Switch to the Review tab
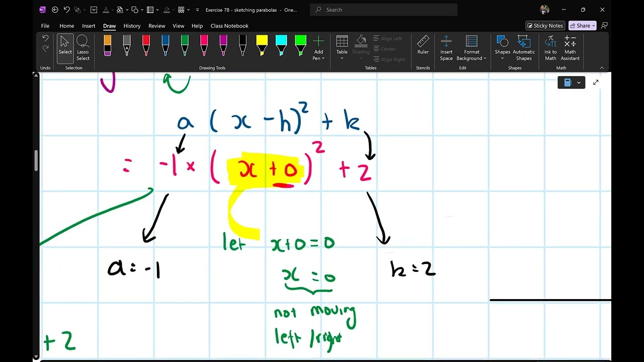Viewport: 644px width, 362px height. coord(156,26)
